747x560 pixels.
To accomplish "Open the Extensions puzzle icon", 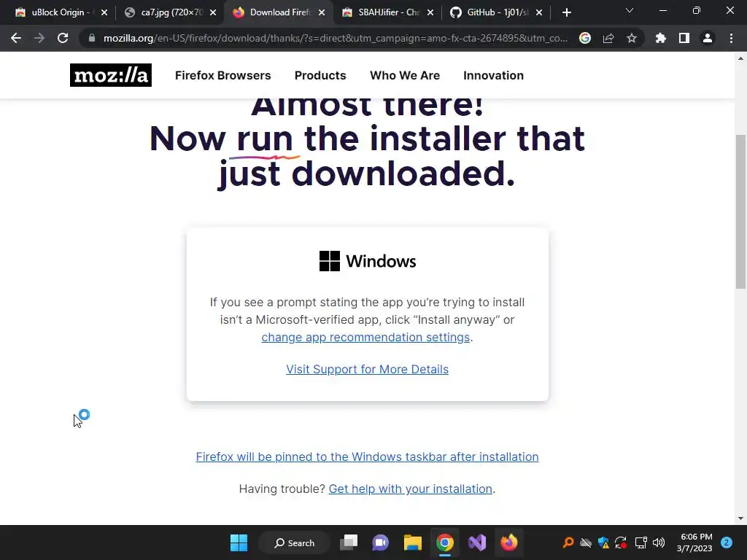I will click(661, 38).
